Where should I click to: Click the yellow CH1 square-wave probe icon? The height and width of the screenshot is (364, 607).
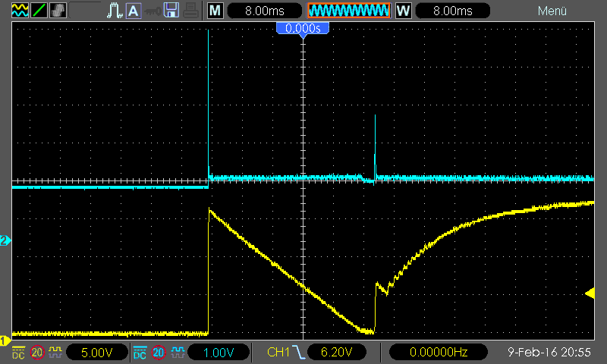click(55, 353)
